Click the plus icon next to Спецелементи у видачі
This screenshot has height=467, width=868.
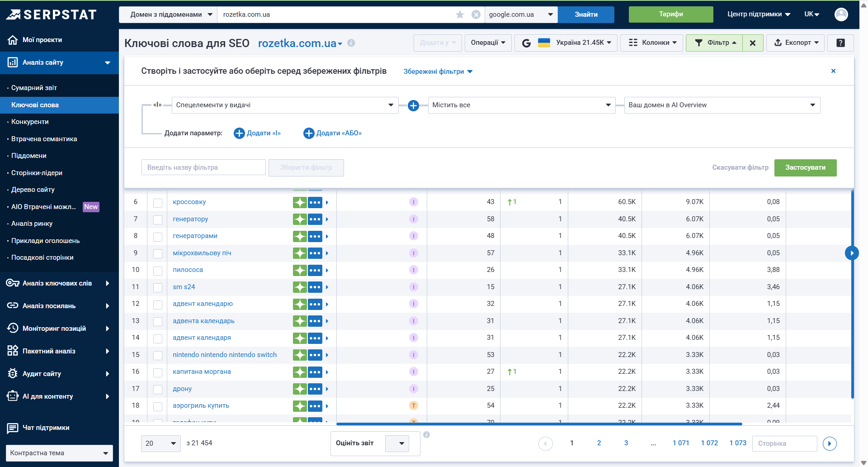413,105
